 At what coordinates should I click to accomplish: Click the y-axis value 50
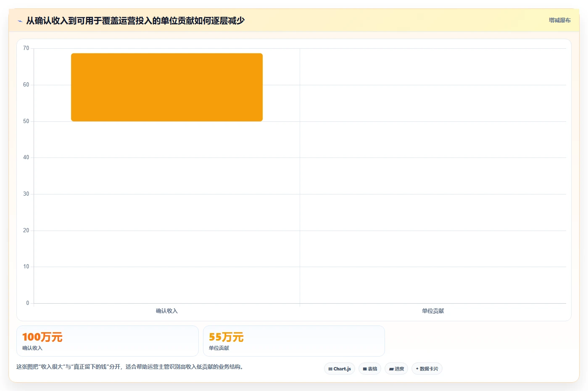(x=26, y=121)
